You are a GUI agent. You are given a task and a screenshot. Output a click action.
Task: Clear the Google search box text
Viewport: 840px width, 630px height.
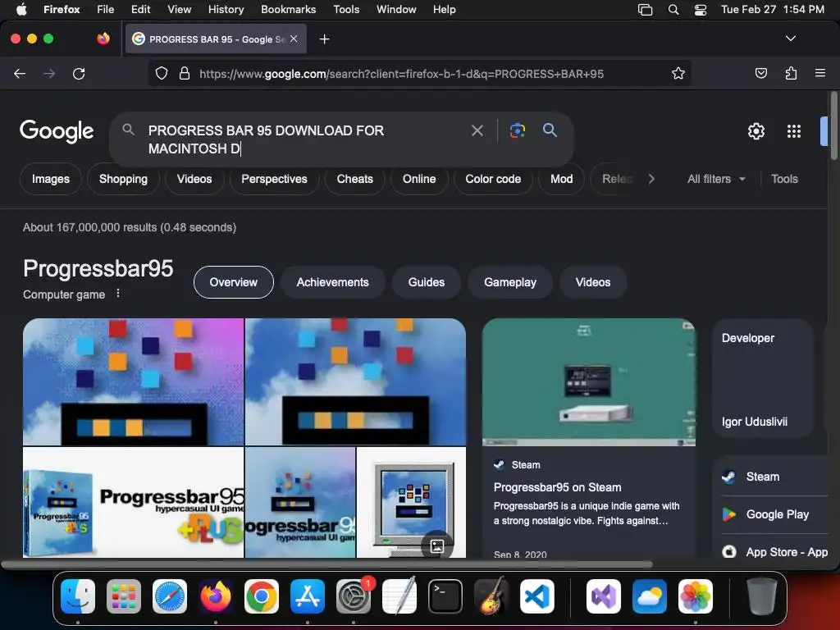[x=477, y=130]
